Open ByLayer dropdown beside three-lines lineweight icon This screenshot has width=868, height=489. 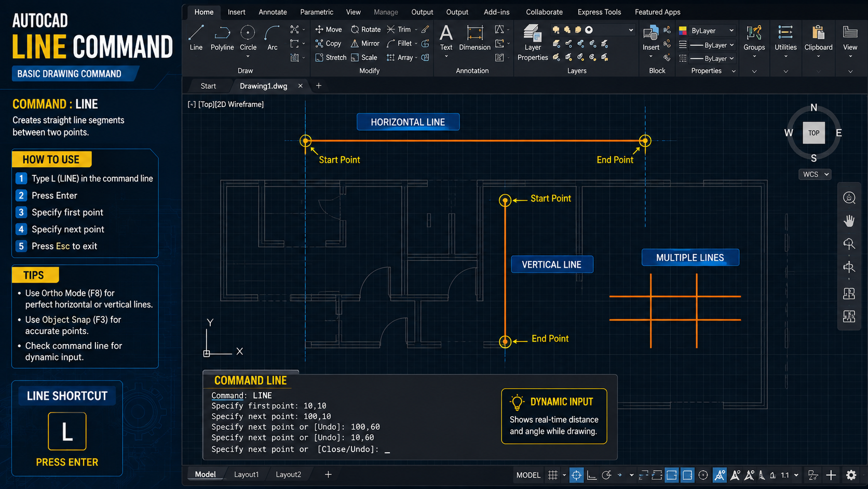tap(712, 45)
